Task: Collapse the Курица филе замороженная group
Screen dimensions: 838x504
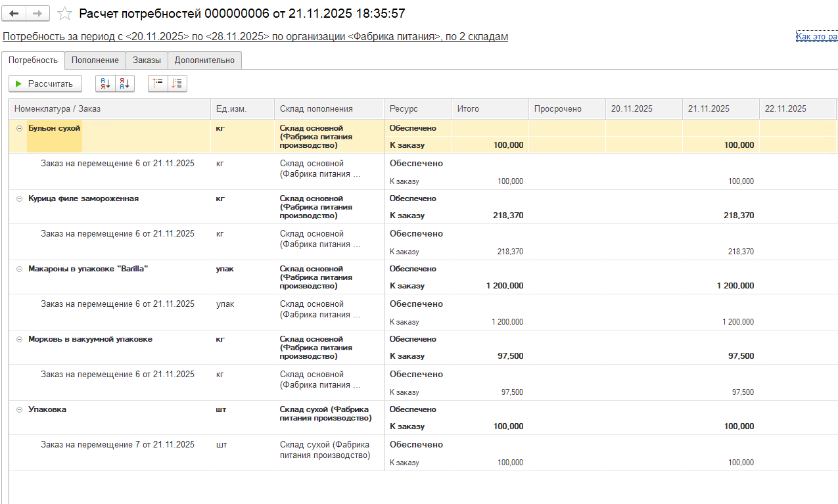Action: (19, 198)
